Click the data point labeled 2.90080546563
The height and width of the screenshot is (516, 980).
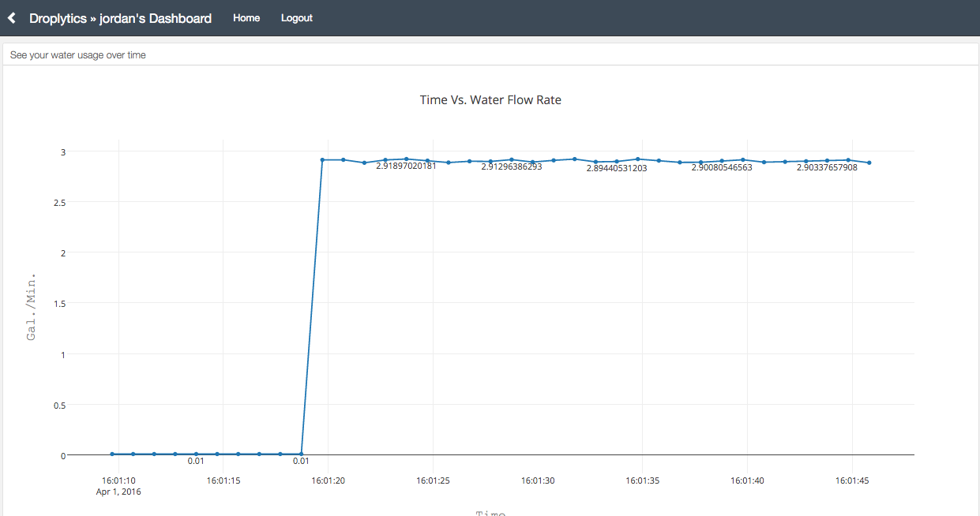click(722, 160)
